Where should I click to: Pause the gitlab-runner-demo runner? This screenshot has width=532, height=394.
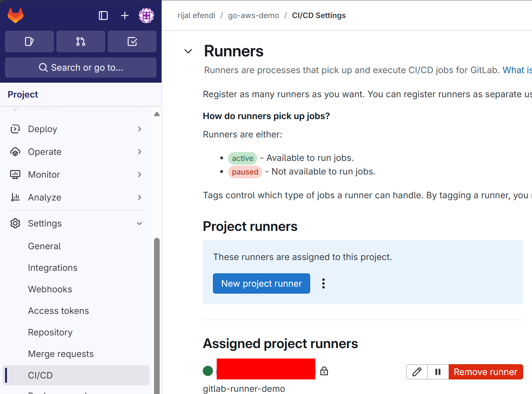(438, 372)
